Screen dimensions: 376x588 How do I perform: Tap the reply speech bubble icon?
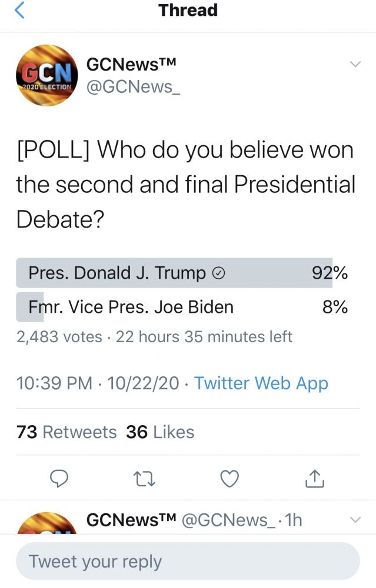(59, 479)
